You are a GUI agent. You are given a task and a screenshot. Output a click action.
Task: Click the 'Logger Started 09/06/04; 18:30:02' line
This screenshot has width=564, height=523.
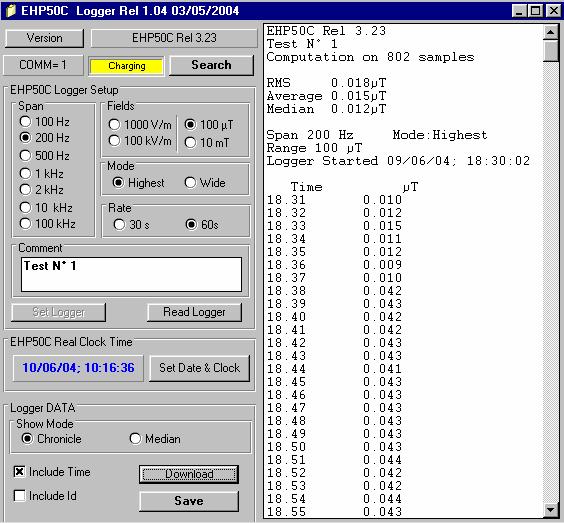(x=398, y=161)
